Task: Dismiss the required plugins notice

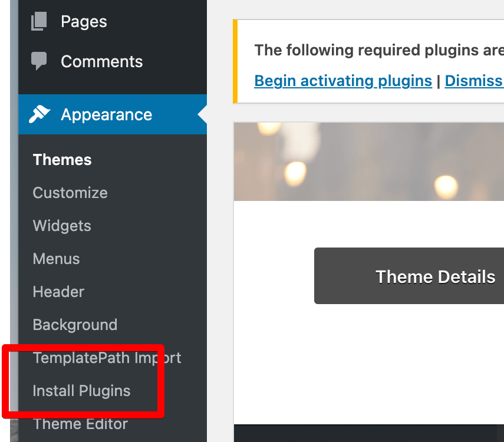Action: (473, 80)
